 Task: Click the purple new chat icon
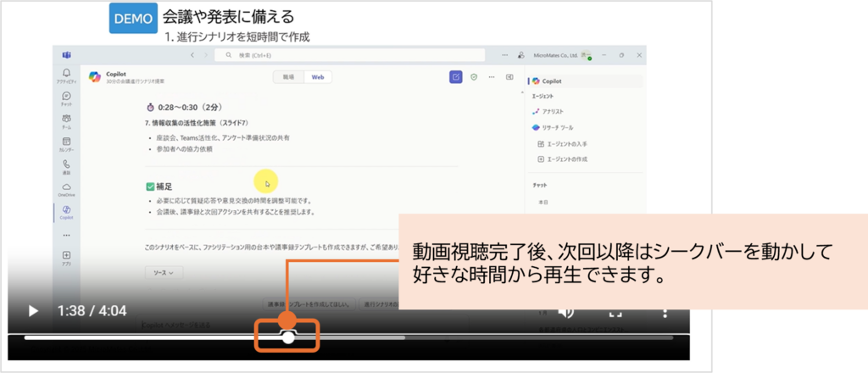[456, 76]
